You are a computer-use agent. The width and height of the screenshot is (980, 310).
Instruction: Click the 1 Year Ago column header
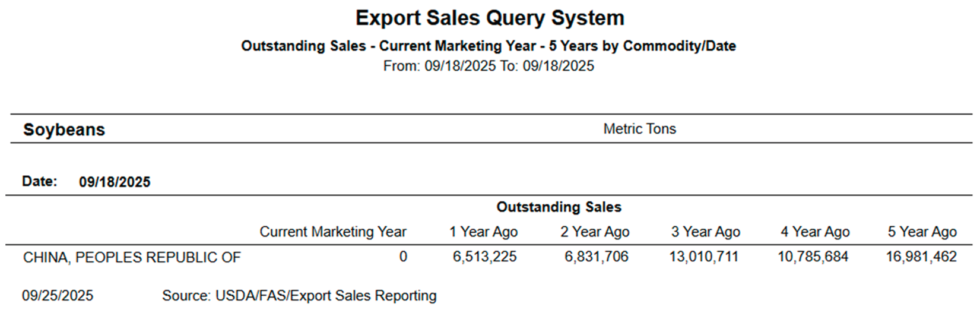(483, 232)
